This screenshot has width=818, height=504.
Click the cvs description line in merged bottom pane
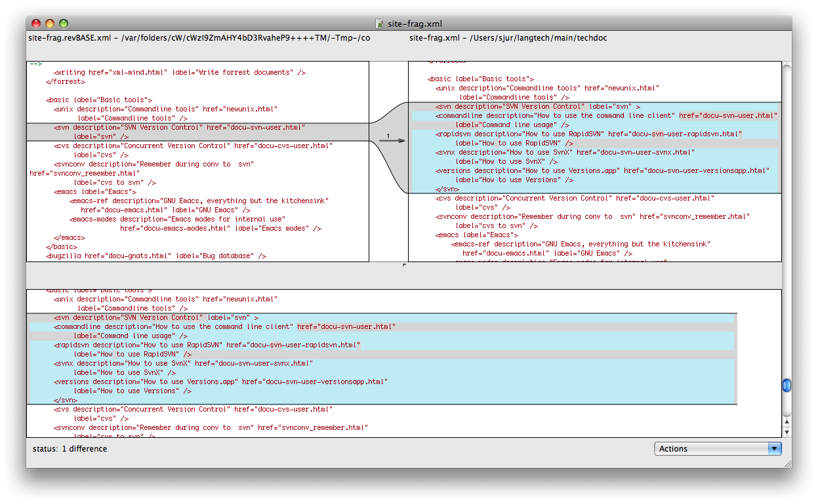point(194,409)
